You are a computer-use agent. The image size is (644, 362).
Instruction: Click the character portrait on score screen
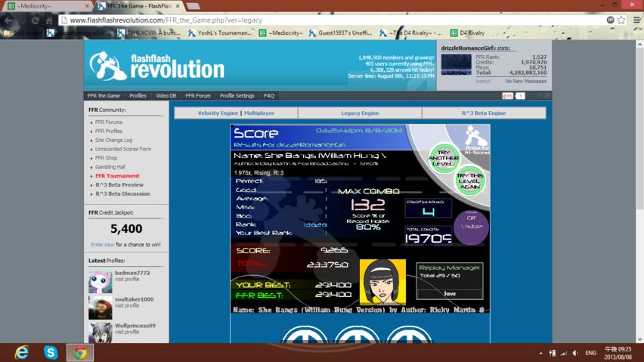point(382,283)
